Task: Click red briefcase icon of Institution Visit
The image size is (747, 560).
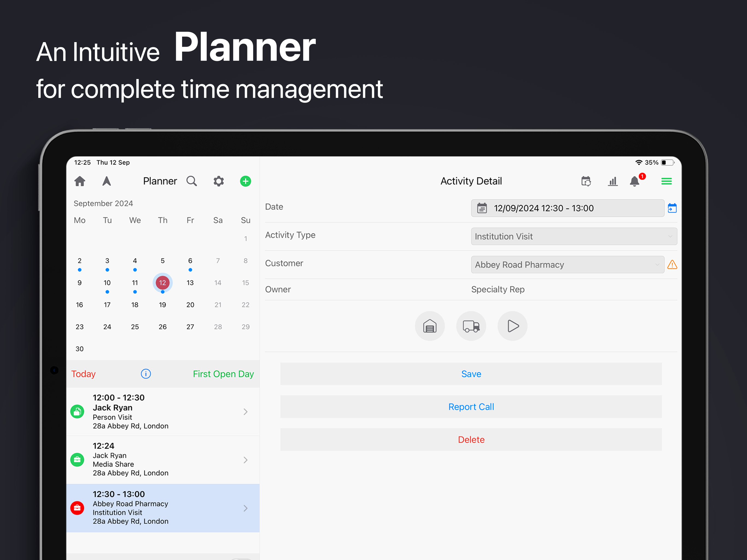Action: tap(77, 508)
